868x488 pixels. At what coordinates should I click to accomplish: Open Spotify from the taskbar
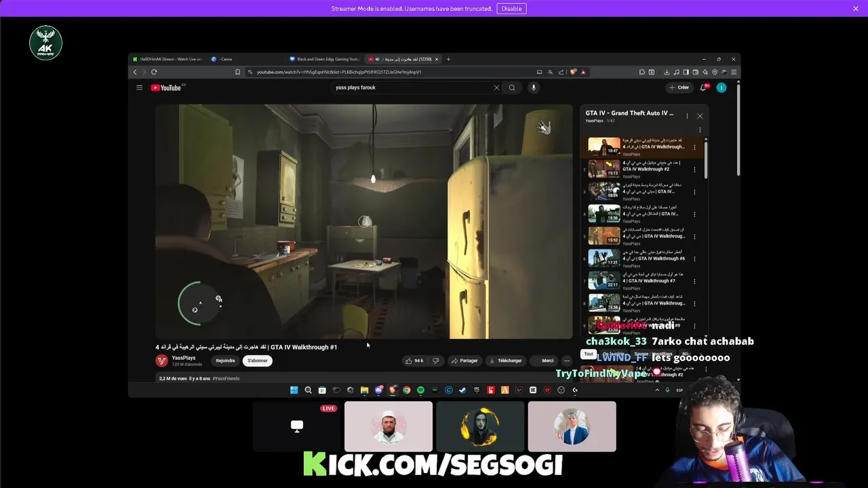pyautogui.click(x=420, y=390)
